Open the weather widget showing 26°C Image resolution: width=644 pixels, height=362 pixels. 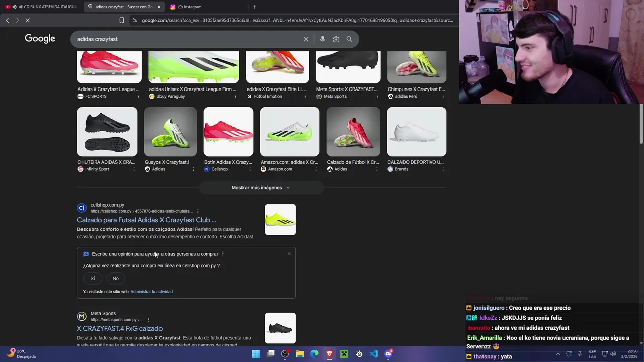click(21, 354)
